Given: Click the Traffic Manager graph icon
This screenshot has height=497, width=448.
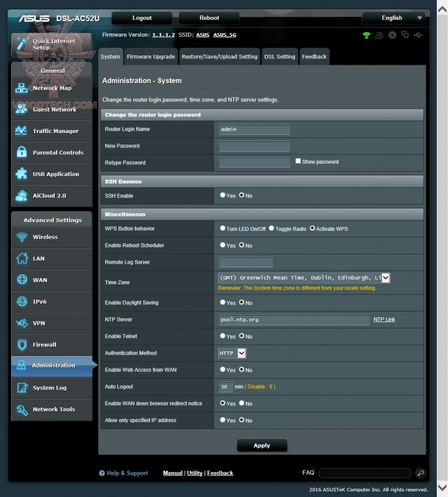Looking at the screenshot, I should [x=21, y=131].
